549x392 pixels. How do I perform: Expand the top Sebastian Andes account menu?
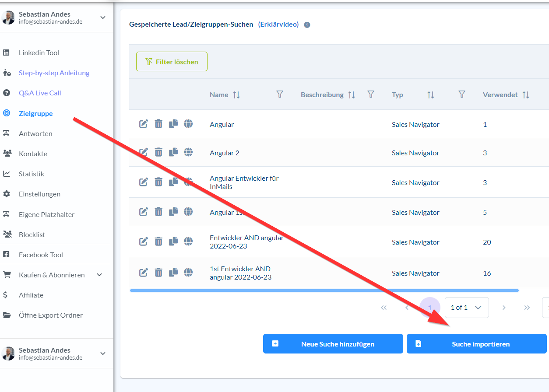(103, 17)
